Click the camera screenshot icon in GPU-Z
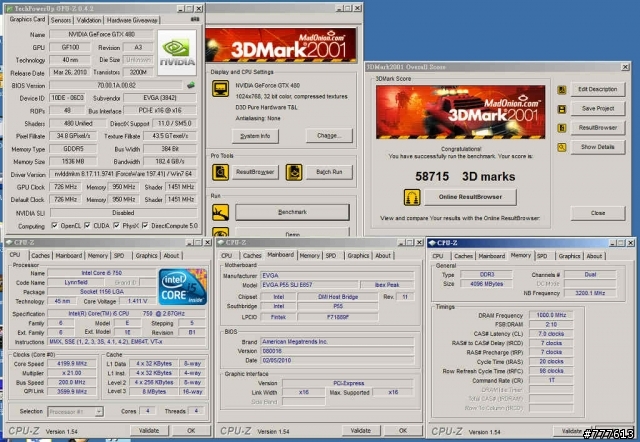This screenshot has width=640, height=442. click(x=195, y=19)
